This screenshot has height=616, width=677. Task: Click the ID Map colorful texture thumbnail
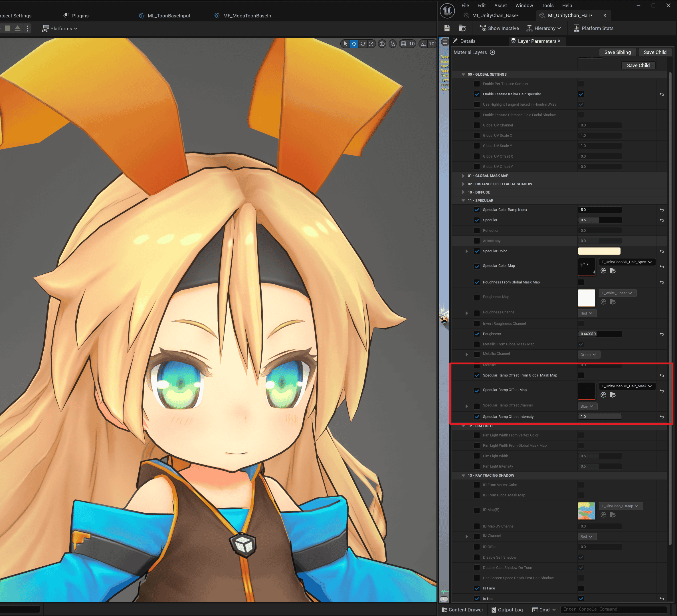[586, 511]
